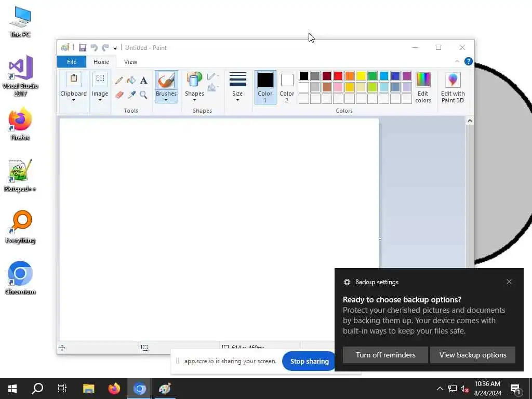Open the Windows Start menu

[x=12, y=389]
